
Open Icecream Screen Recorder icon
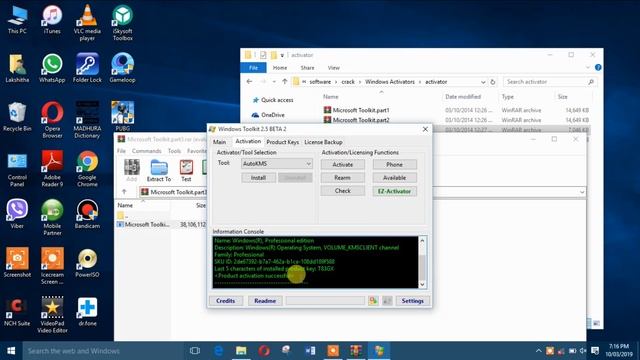click(52, 266)
